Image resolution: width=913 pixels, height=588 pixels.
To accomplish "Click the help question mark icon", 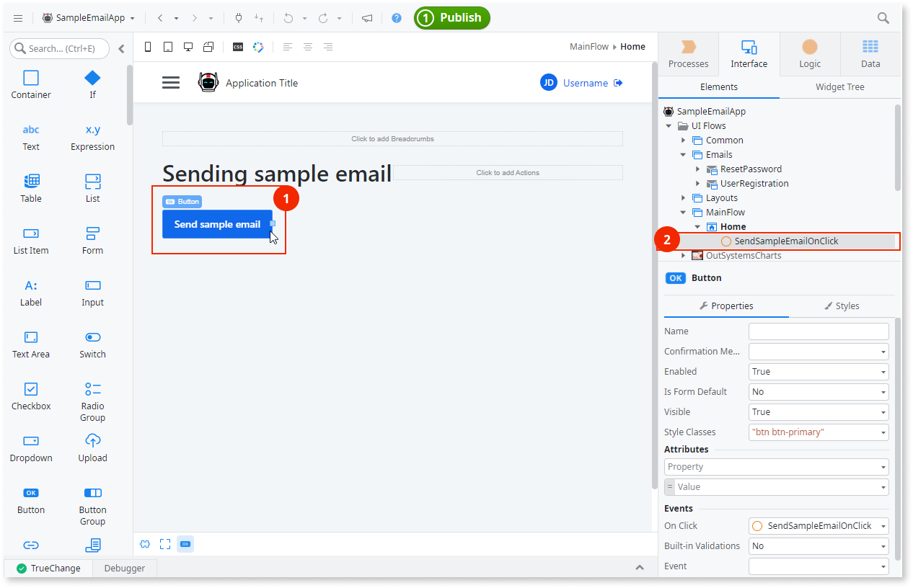I will click(397, 18).
